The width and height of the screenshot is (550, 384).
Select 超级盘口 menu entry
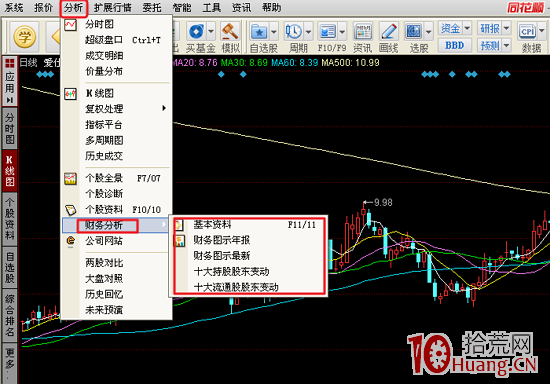117,40
